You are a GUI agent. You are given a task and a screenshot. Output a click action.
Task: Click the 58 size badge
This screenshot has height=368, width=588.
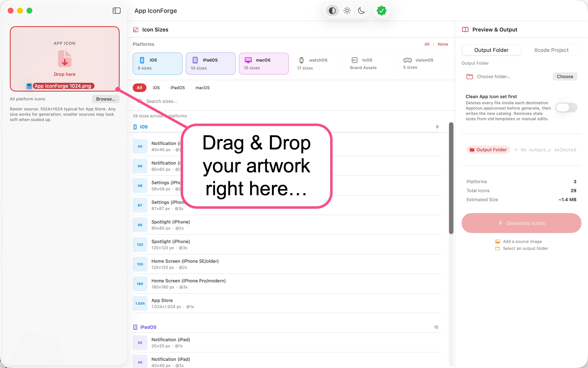point(140,186)
